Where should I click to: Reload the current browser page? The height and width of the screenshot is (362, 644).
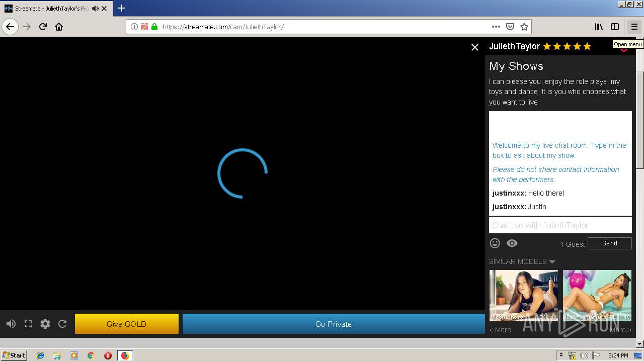43,27
